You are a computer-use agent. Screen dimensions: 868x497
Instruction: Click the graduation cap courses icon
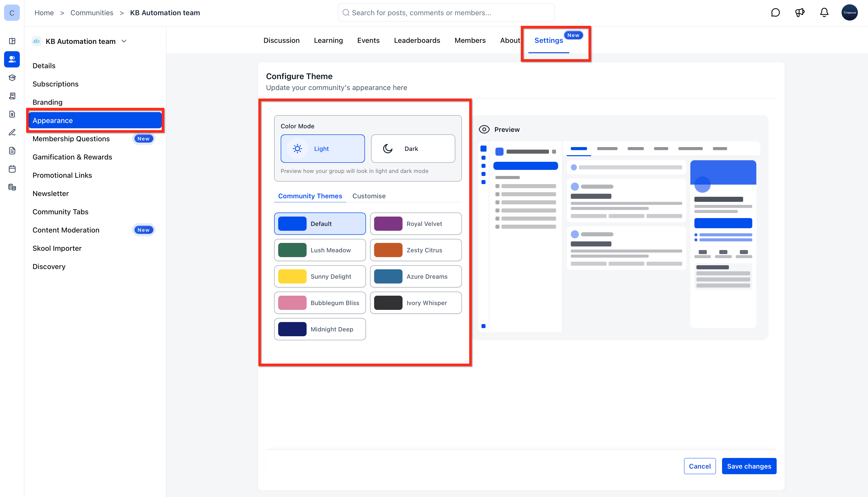tap(12, 78)
